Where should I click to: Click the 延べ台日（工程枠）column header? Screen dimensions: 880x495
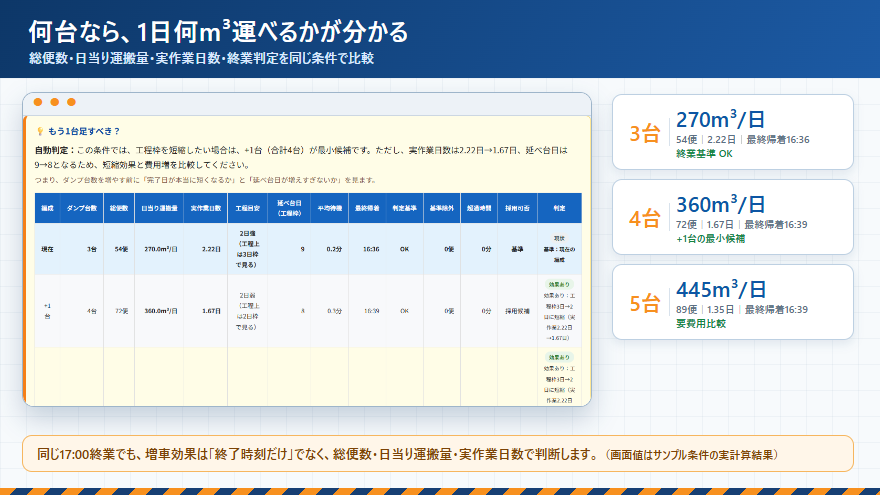(289, 208)
